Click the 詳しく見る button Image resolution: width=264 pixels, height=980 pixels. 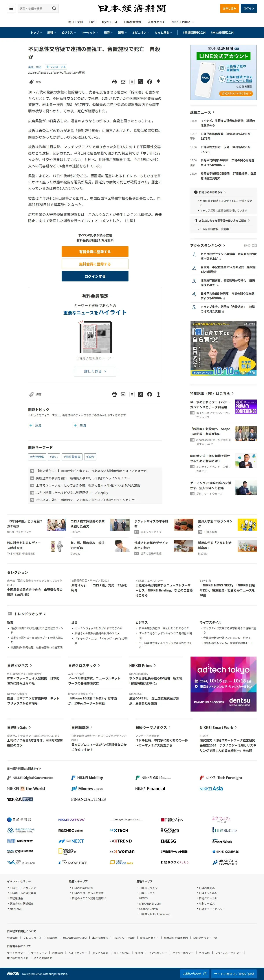(x=95, y=371)
